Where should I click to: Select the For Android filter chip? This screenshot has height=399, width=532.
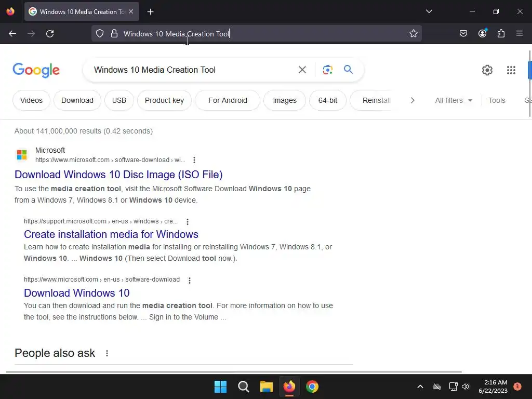[x=228, y=100]
